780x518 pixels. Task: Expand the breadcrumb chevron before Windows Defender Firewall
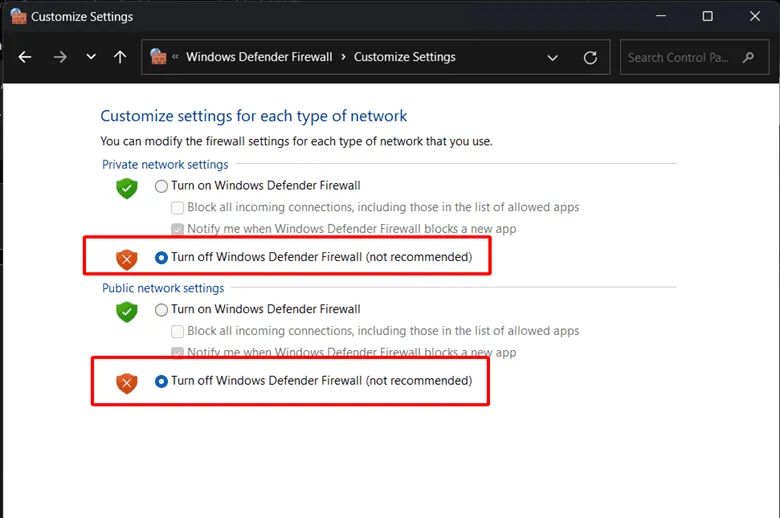coord(176,57)
